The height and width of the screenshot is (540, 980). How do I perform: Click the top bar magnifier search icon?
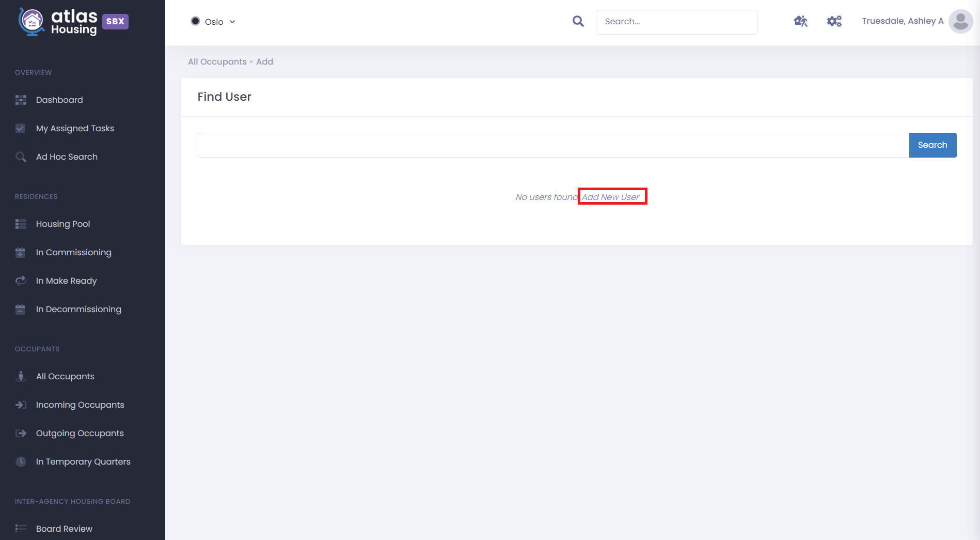578,21
